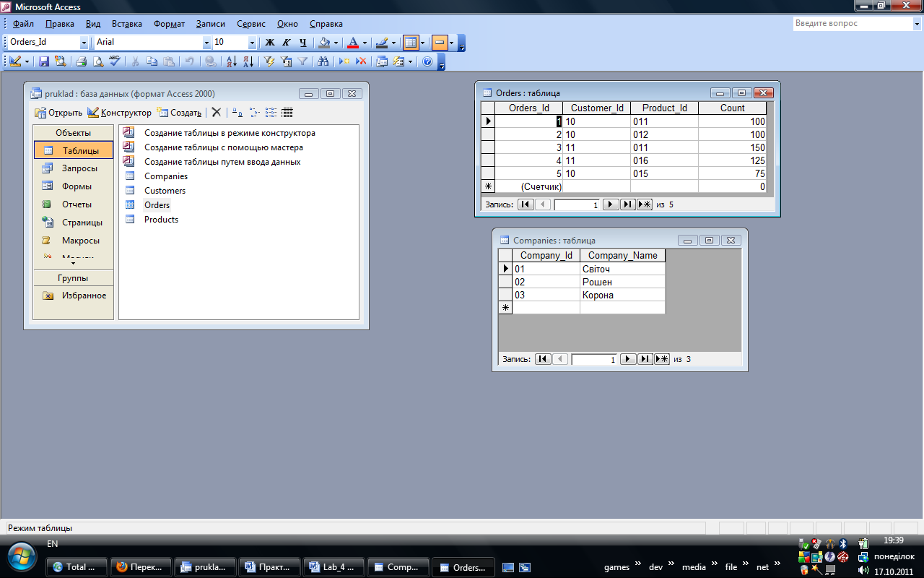
Task: Click Открыть in the pruklad window
Action: [x=58, y=113]
